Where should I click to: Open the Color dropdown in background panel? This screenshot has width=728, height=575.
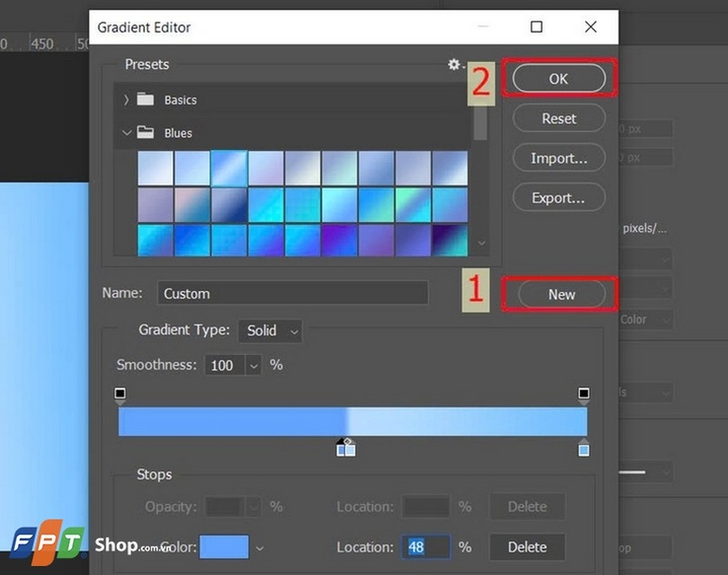click(x=646, y=319)
